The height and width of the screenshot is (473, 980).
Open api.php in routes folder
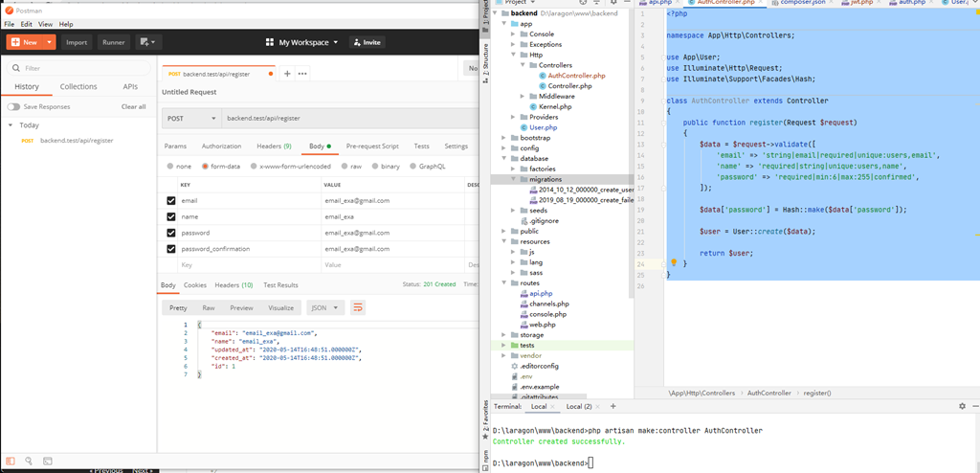click(541, 293)
